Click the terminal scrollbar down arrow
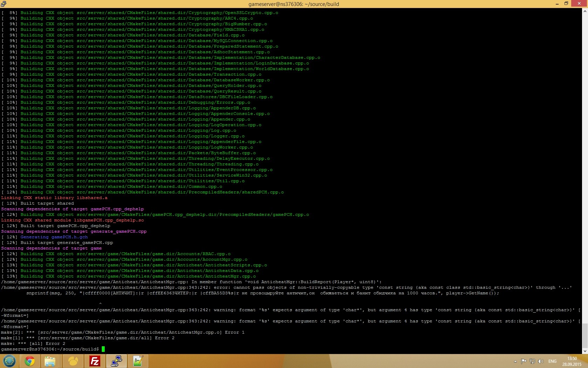 point(585,351)
